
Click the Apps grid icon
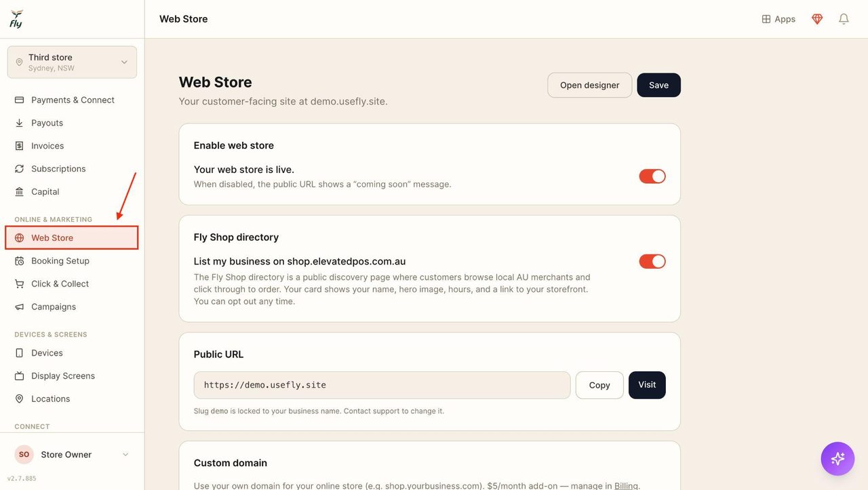[766, 19]
